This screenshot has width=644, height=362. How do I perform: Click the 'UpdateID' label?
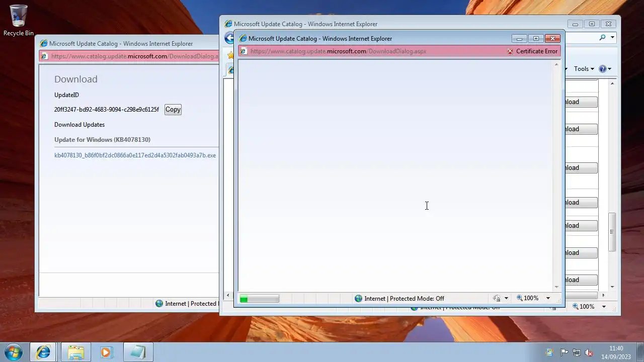click(66, 95)
